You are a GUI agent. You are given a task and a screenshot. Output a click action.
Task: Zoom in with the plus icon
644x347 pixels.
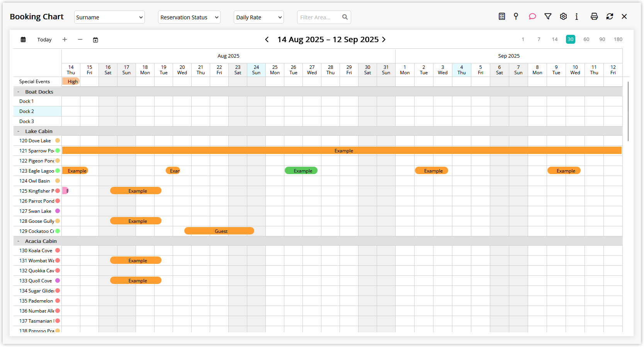[65, 39]
